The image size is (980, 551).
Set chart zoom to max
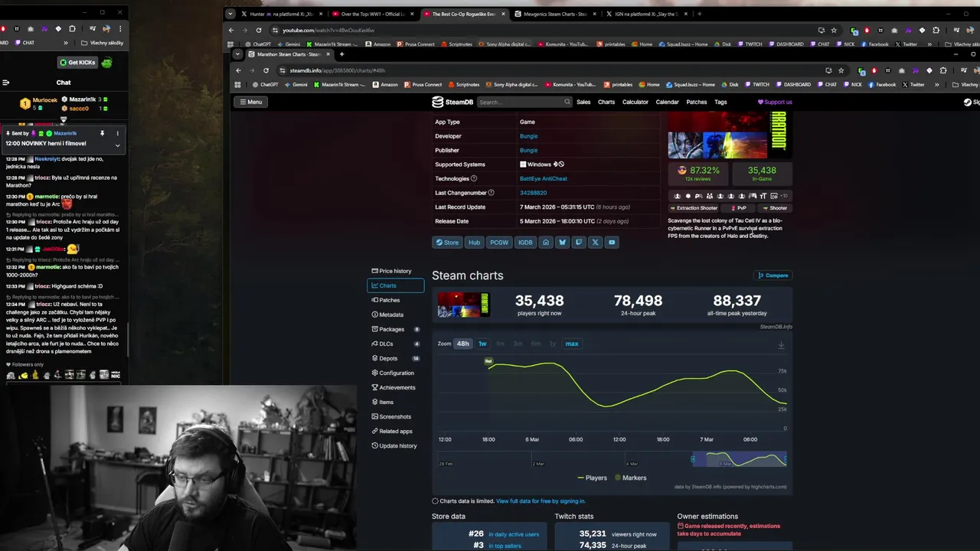point(572,344)
